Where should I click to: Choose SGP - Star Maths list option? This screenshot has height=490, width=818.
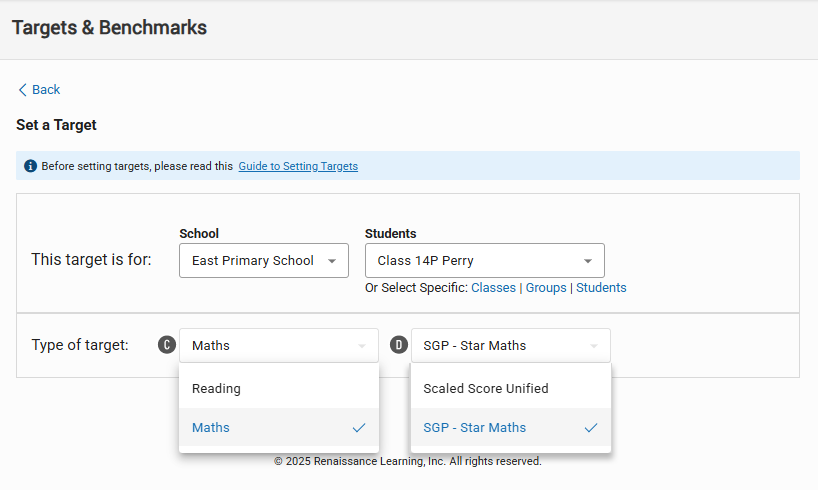[511, 427]
